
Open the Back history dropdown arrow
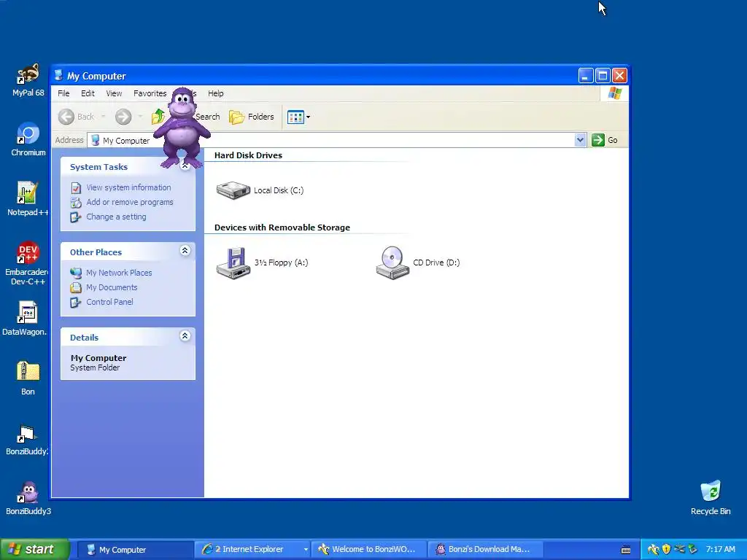pyautogui.click(x=103, y=117)
